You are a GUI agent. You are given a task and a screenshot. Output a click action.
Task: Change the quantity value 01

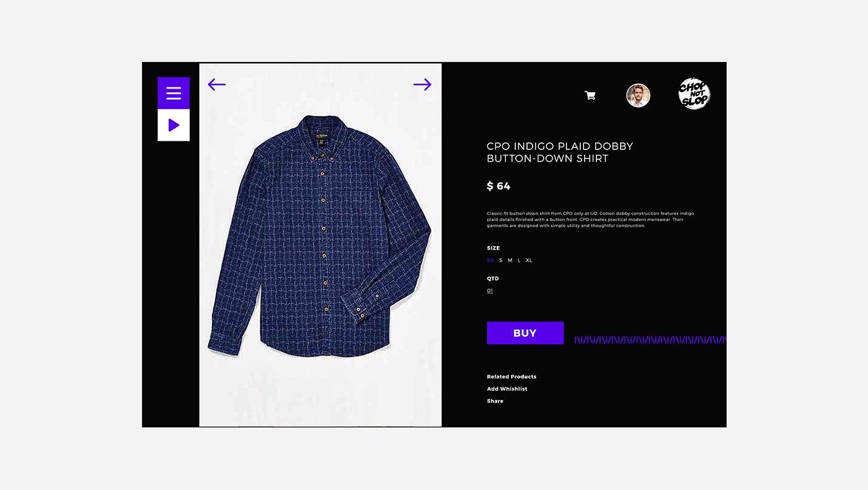[490, 291]
